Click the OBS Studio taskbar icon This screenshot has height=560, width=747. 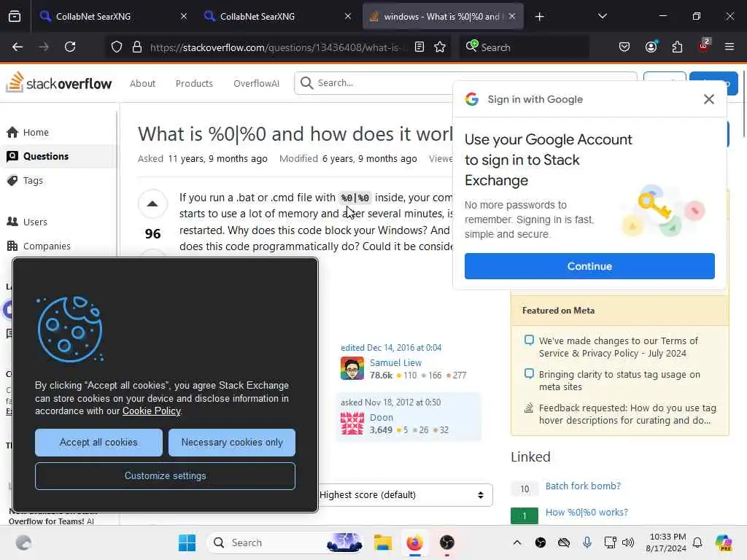tap(447, 542)
